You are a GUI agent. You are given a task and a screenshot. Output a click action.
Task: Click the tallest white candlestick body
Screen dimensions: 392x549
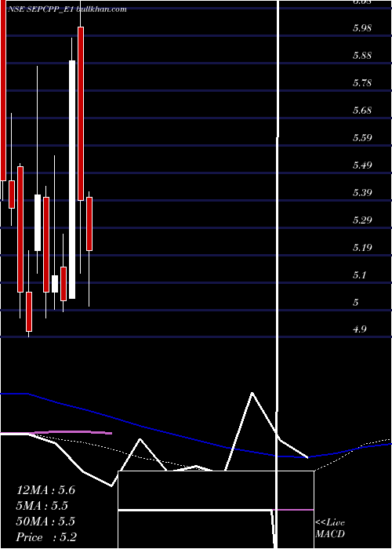(72, 180)
